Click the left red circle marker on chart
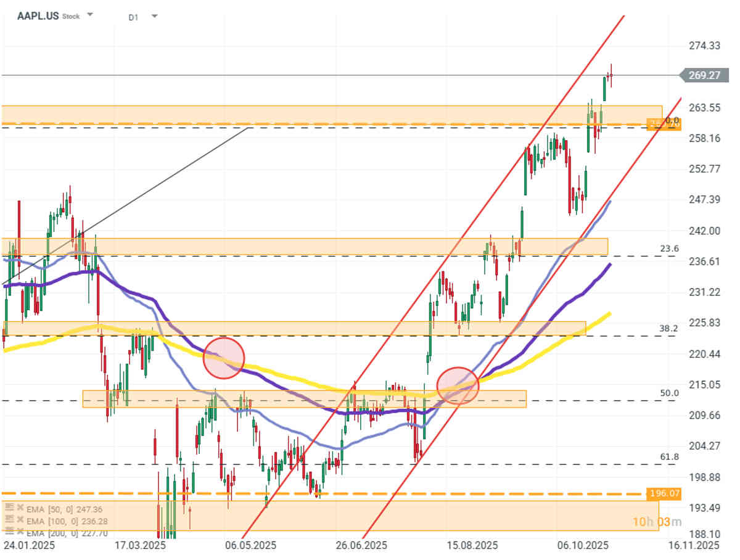This screenshot has height=560, width=740. click(x=223, y=358)
